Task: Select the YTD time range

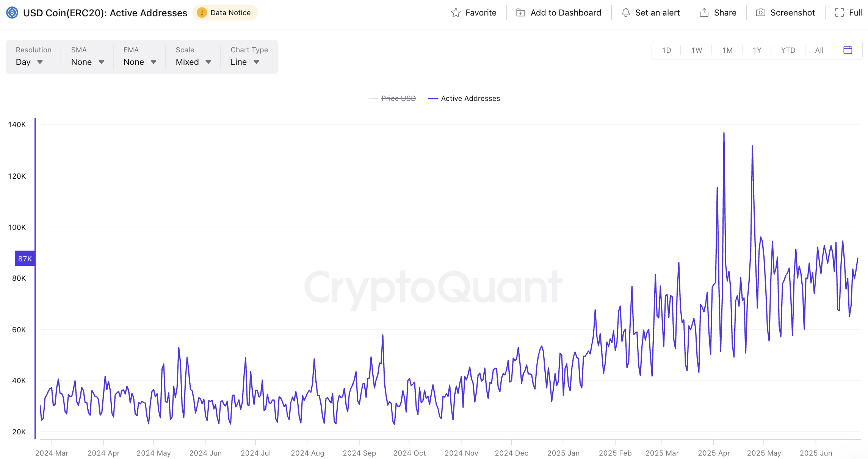Action: coord(788,50)
